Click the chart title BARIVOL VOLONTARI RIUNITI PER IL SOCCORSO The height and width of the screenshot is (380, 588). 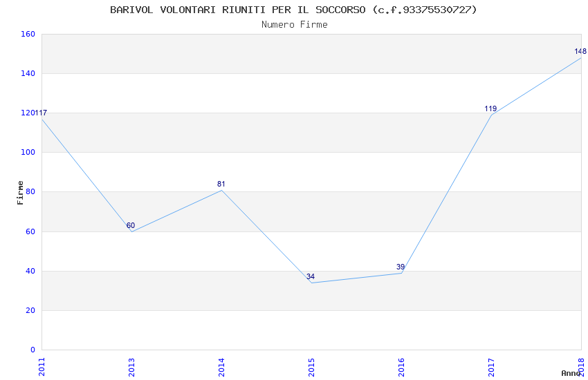293,10
